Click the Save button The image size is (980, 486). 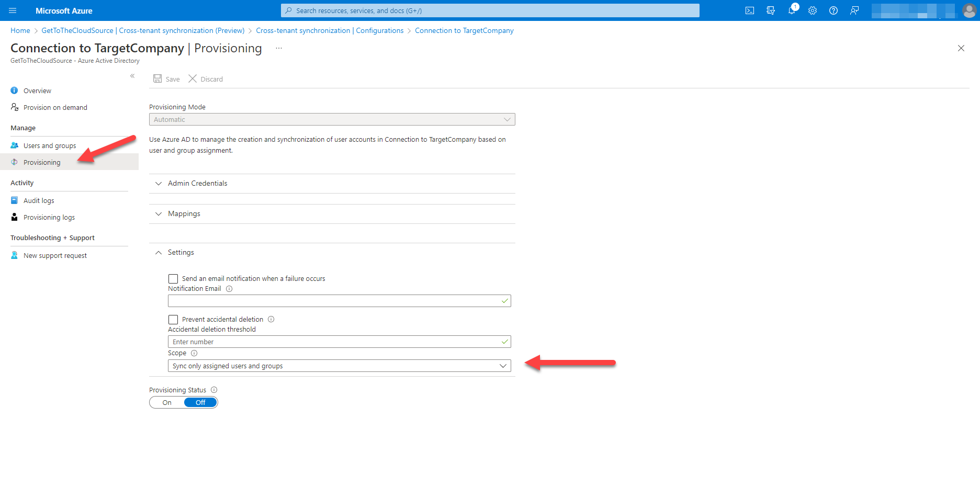[166, 78]
